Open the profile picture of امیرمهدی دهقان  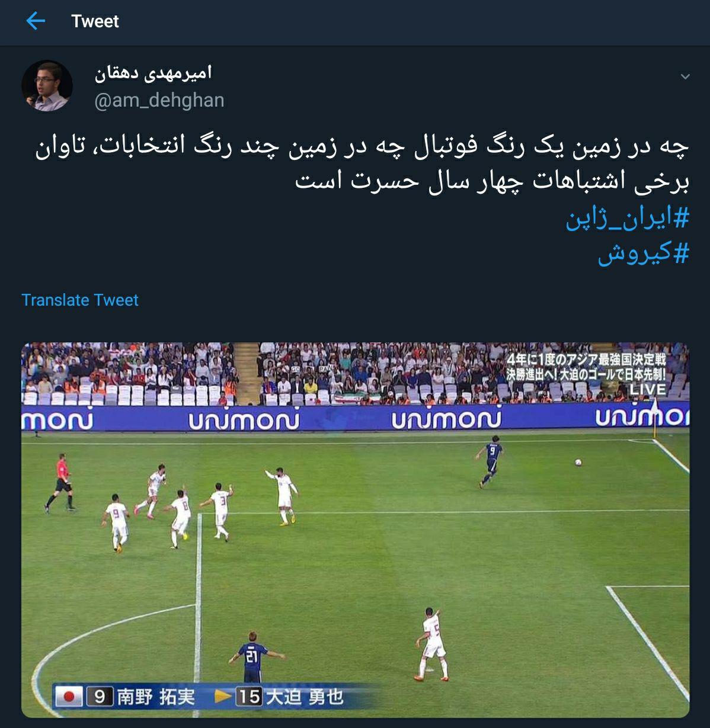[x=47, y=85]
